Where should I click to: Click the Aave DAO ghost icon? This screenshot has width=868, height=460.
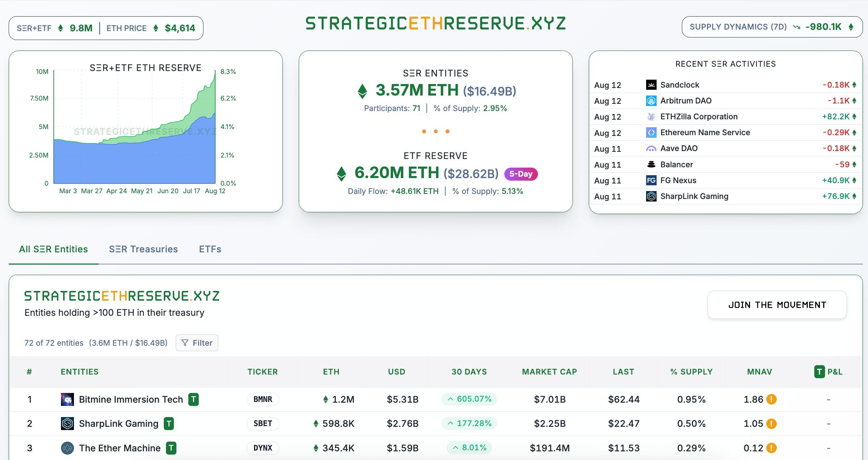tap(651, 149)
